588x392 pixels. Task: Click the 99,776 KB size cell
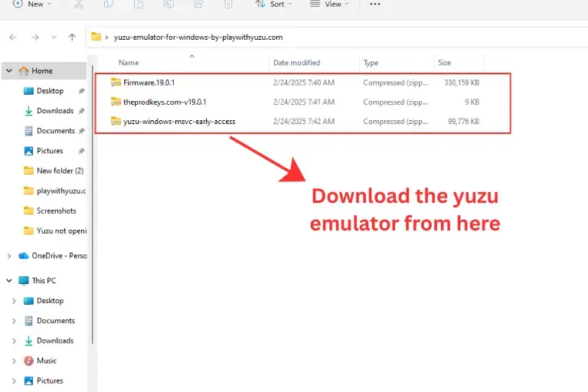[463, 122]
